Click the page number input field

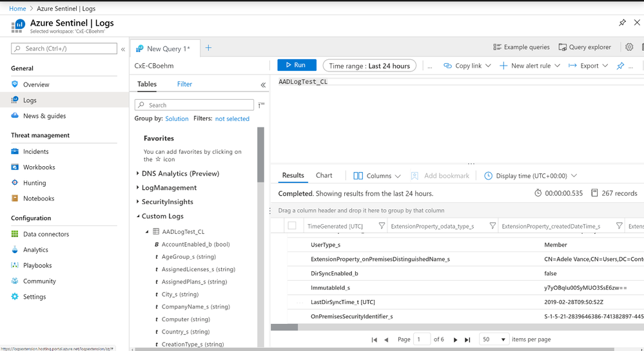tap(422, 339)
